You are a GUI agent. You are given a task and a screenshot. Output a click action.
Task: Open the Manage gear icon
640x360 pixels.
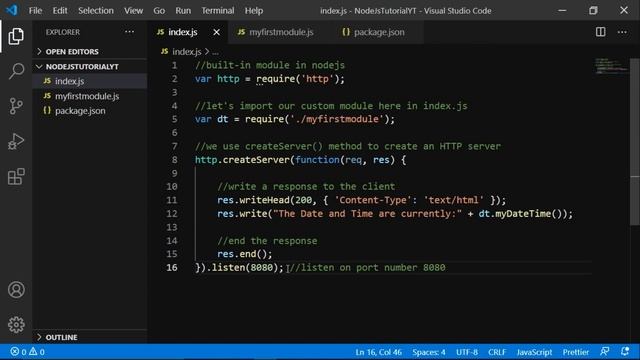click(x=16, y=324)
